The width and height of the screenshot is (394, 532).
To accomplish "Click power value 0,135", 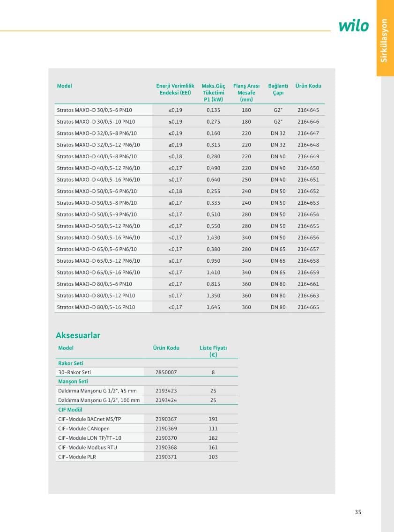I will [213, 110].
